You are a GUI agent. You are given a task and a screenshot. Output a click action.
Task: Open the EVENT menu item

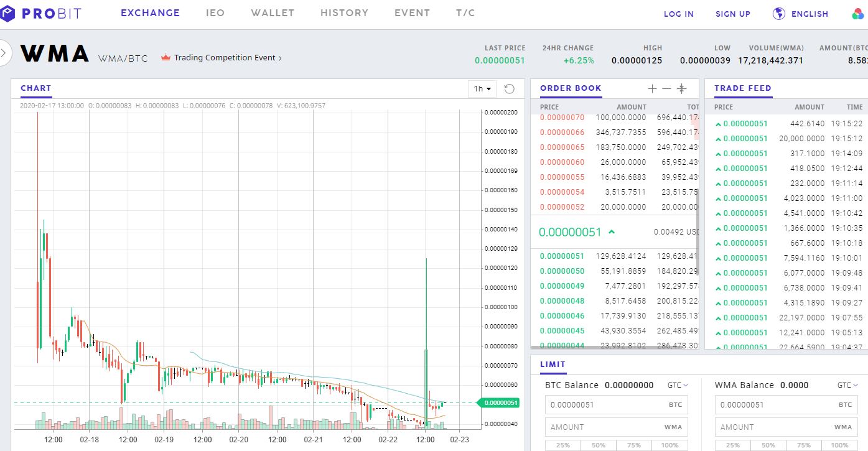tap(412, 12)
